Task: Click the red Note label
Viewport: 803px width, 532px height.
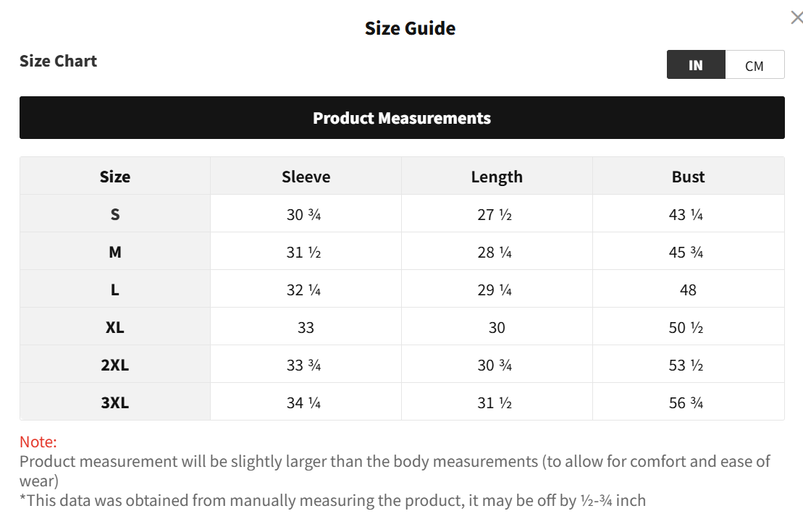Action: tap(38, 442)
